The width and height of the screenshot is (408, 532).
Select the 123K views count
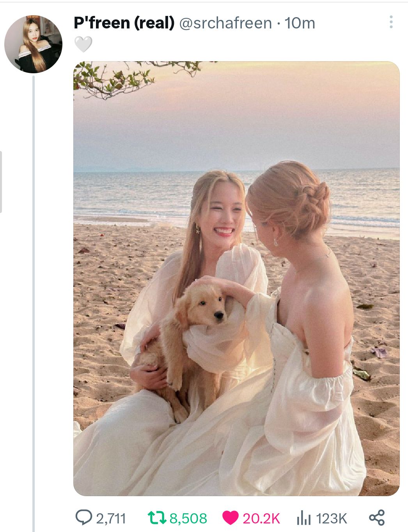point(331,518)
